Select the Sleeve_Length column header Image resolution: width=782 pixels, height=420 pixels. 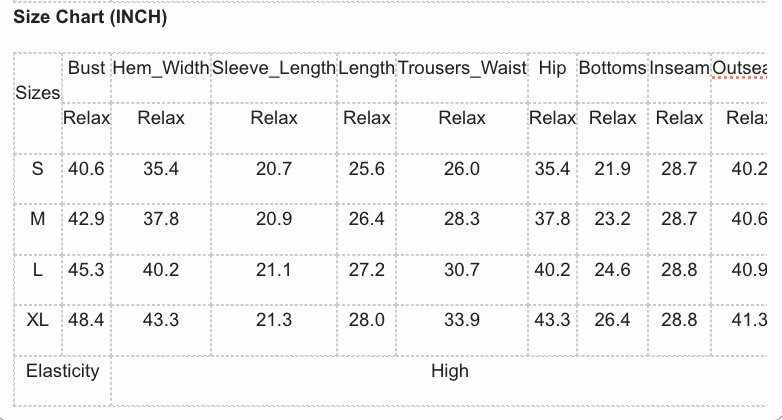pos(274,68)
